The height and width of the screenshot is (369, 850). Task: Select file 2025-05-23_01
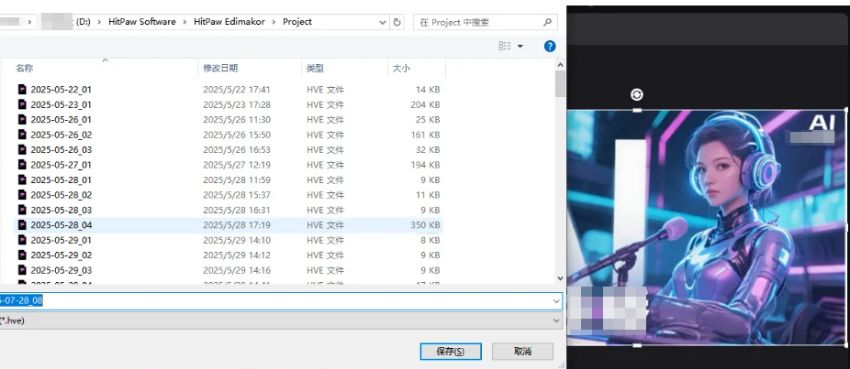pyautogui.click(x=61, y=105)
